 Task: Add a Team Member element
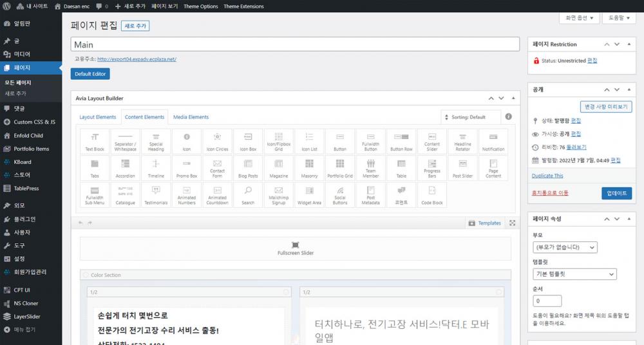[370, 169]
